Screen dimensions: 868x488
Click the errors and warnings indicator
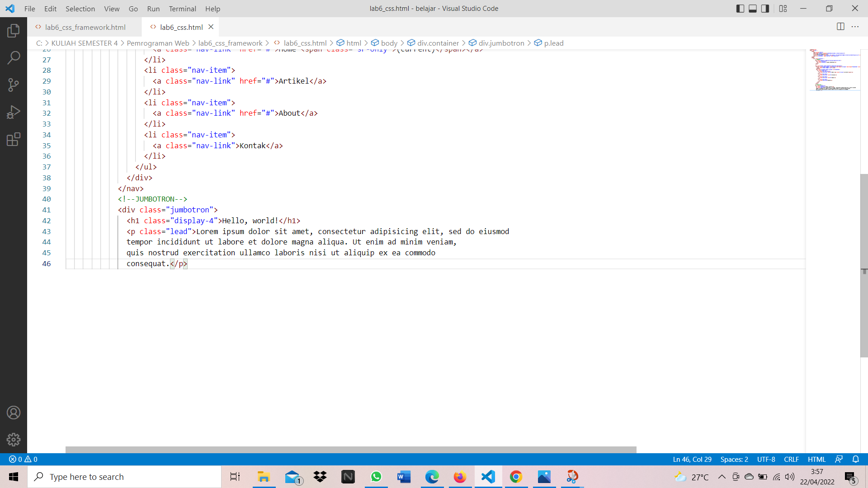(22, 459)
